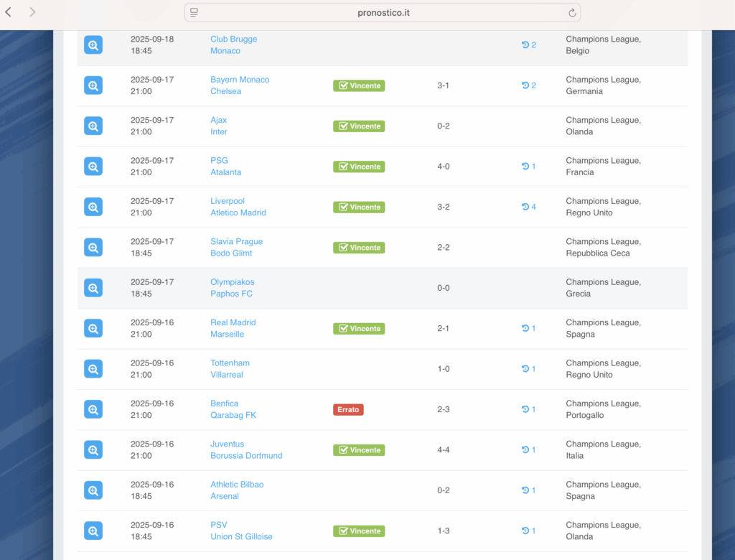Click the 4-4 score for Juventus

tap(444, 449)
